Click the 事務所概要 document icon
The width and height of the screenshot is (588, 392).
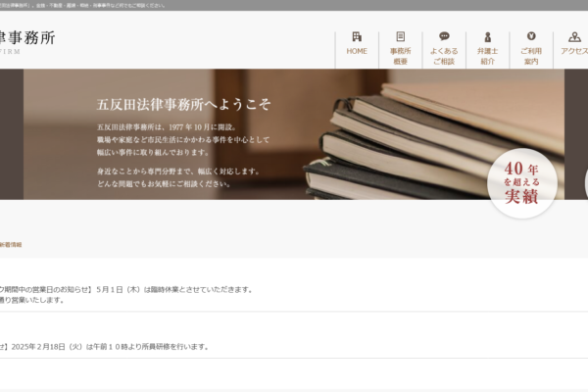click(401, 36)
